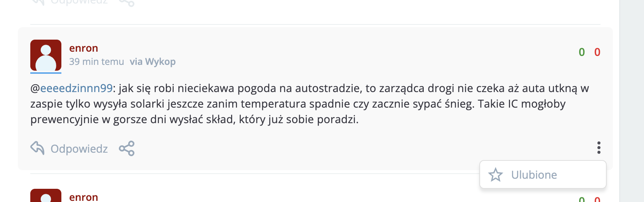Viewport: 644px width, 202px height.
Task: Click the reply arrow icon under enron's comment
Action: click(x=38, y=148)
